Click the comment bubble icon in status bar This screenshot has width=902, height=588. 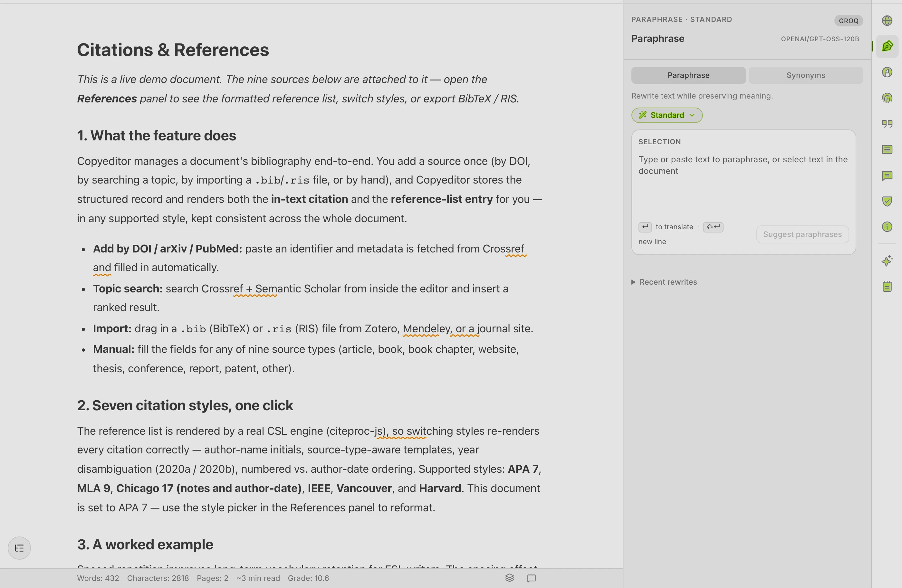pos(531,578)
